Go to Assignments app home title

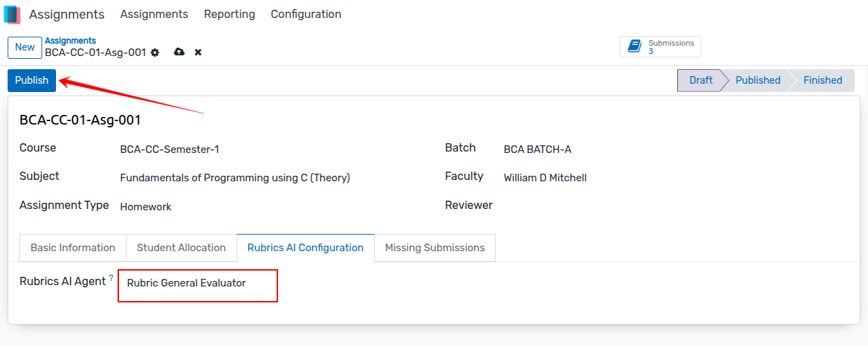point(67,14)
